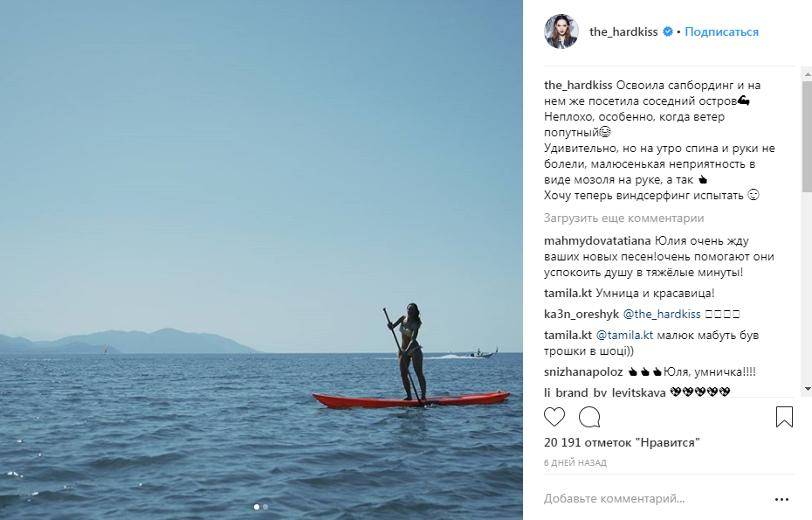812x520 pixels.
Task: Open the @the_hardkiss mention in ka3n_oreshyk's comment
Action: (x=661, y=314)
